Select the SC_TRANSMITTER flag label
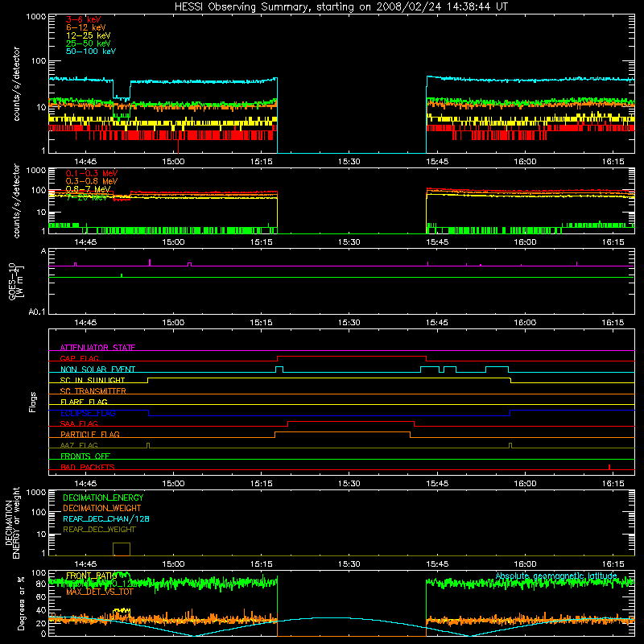 [x=93, y=391]
